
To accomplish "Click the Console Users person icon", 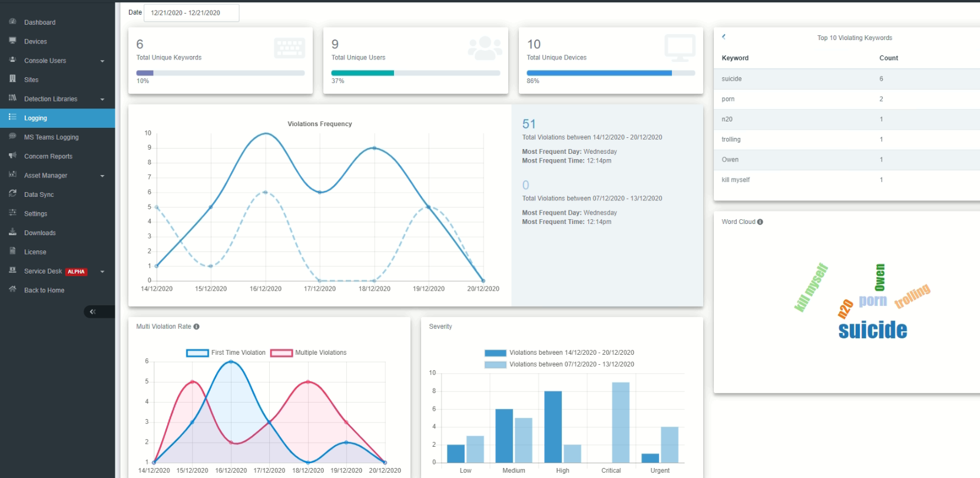I will click(x=12, y=60).
